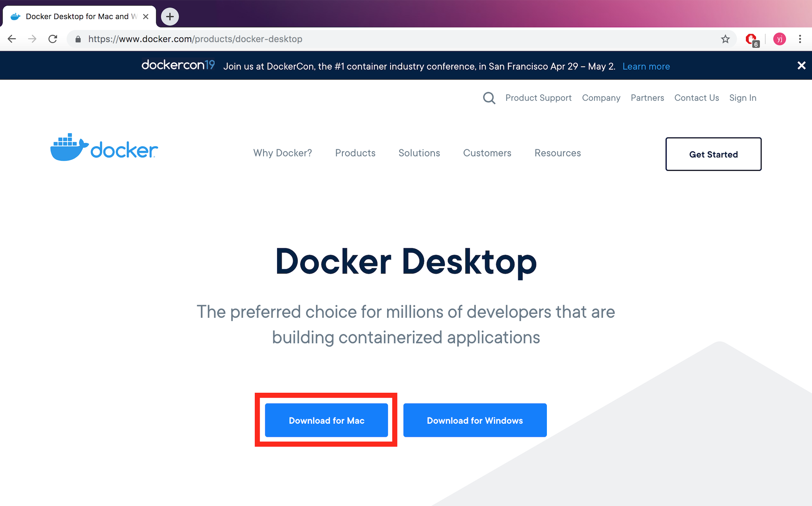Click the site search magnifier icon
The image size is (812, 506).
(x=489, y=98)
